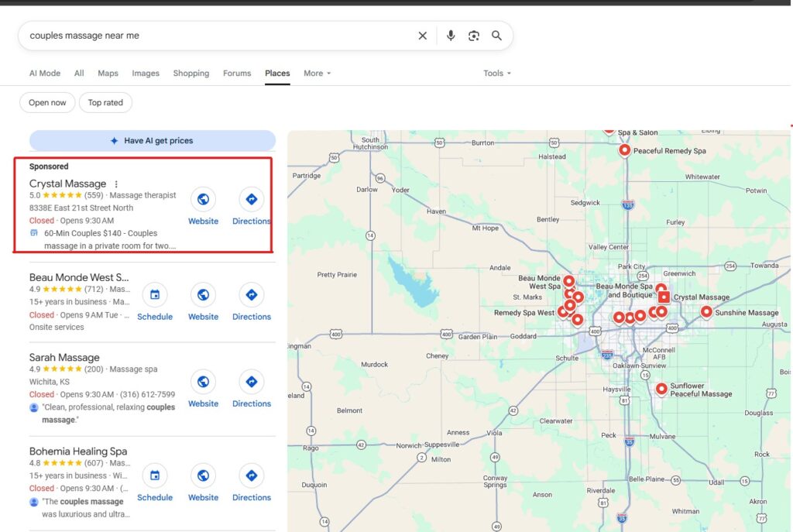Viewport: 793px width, 532px height.
Task: Open the Beau Monde West S... listing title
Action: (x=79, y=277)
